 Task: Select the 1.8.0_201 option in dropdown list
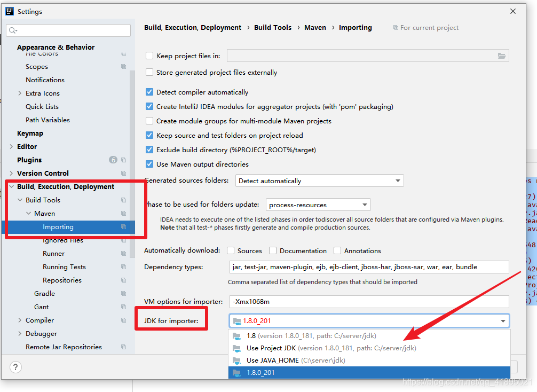369,373
